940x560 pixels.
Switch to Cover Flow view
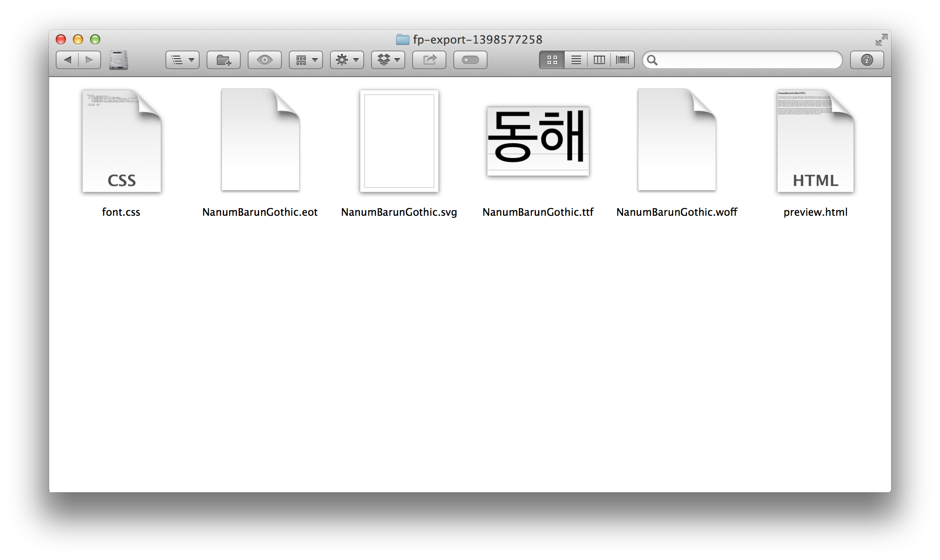point(622,60)
